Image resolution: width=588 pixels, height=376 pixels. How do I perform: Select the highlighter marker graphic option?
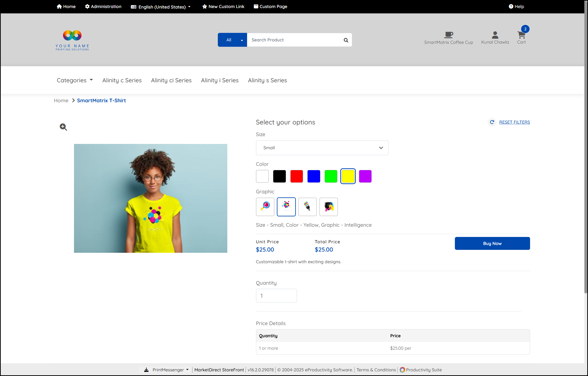tap(307, 207)
